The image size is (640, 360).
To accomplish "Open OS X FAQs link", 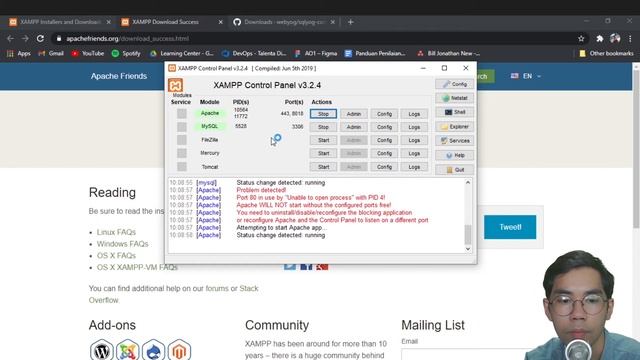I will [x=116, y=256].
